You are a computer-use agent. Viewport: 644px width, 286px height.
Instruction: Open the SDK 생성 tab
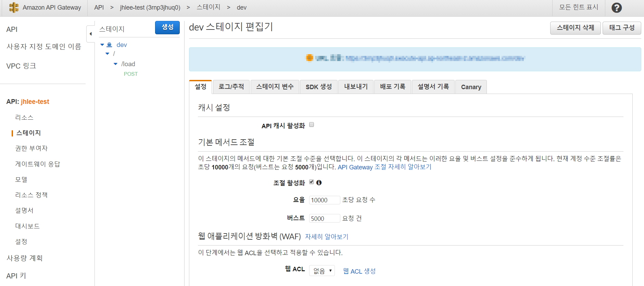(319, 87)
